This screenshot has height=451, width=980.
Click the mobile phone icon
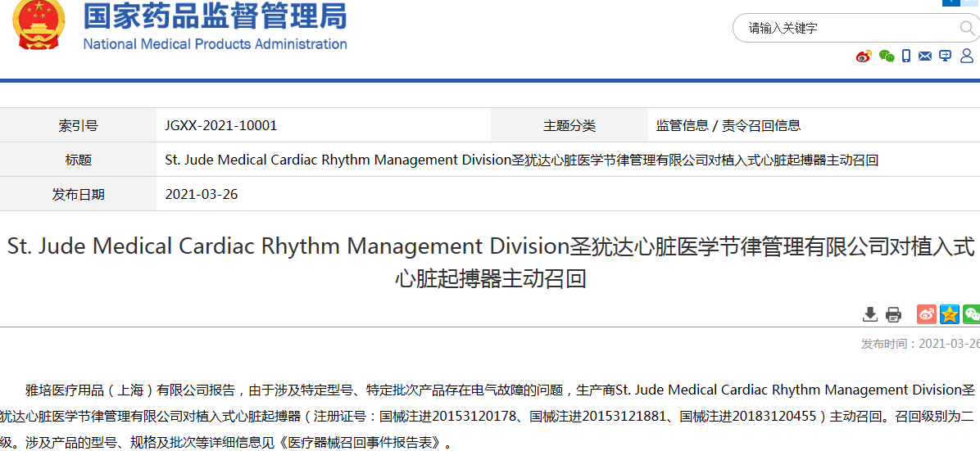coord(906,56)
